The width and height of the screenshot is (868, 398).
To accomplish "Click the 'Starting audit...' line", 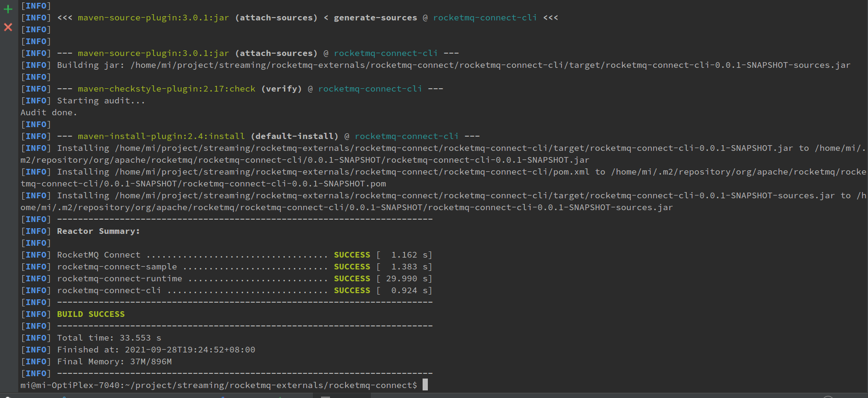I will point(101,101).
